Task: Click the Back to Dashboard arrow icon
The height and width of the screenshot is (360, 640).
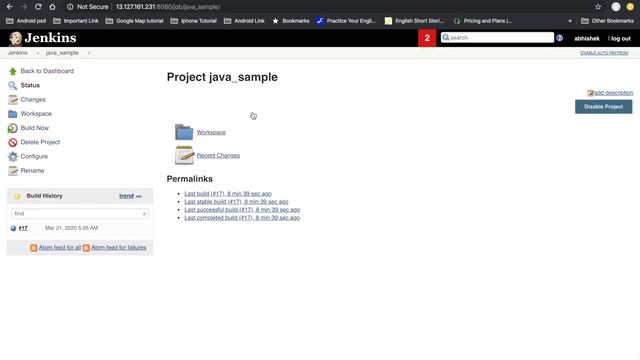Action: point(13,71)
